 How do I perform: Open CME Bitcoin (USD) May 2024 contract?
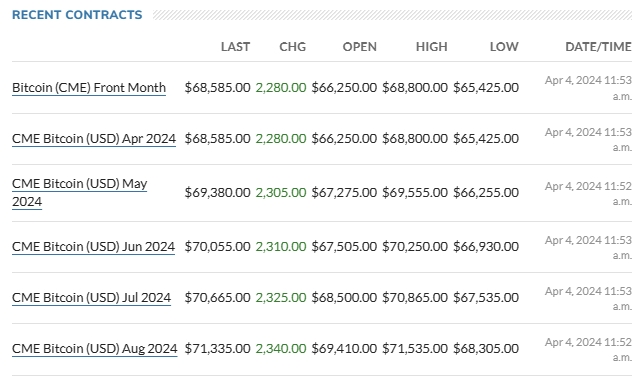click(x=80, y=192)
